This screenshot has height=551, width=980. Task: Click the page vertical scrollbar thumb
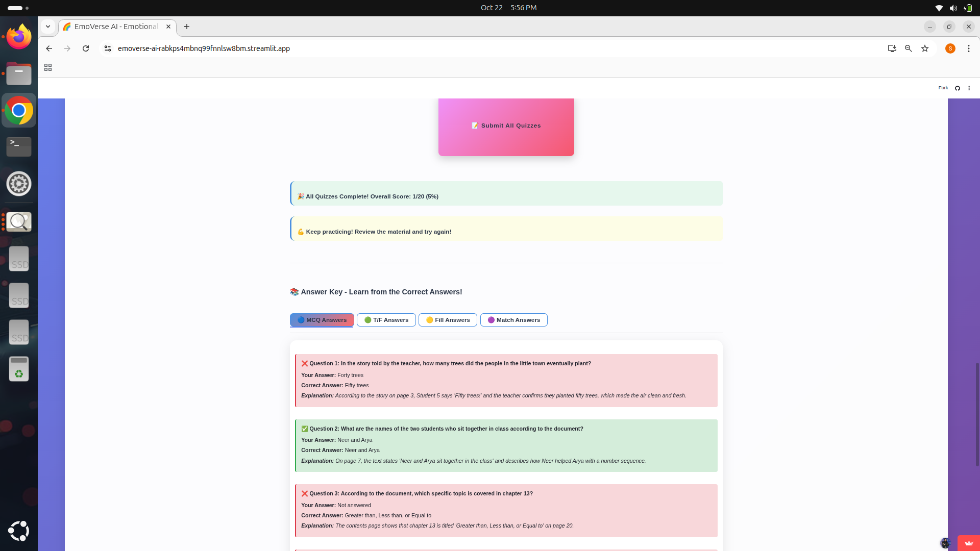pyautogui.click(x=977, y=413)
